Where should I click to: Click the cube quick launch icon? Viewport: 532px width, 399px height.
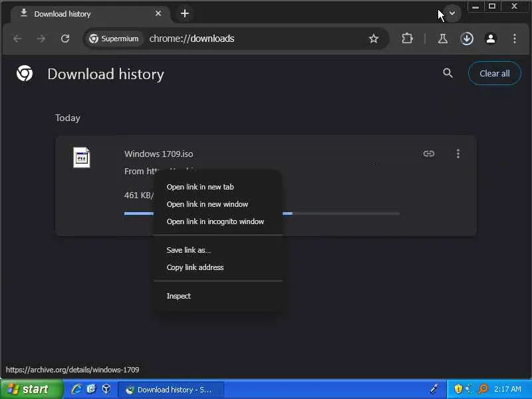click(x=106, y=389)
